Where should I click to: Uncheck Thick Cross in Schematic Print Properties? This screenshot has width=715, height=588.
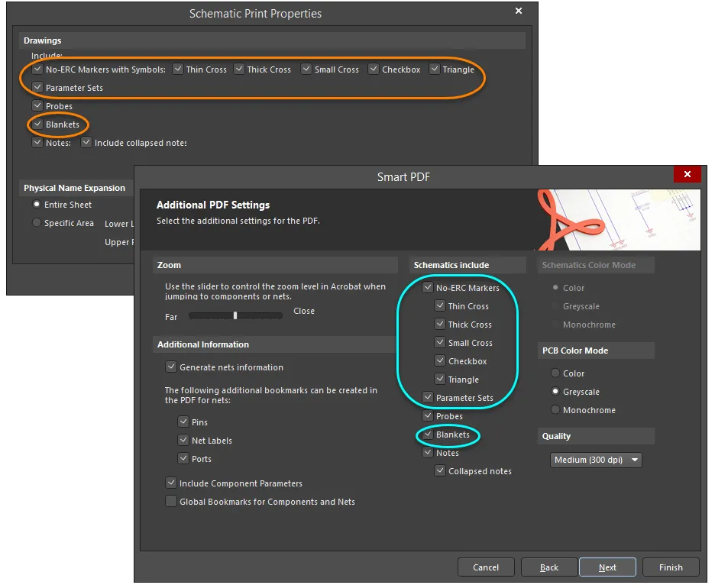(x=239, y=69)
